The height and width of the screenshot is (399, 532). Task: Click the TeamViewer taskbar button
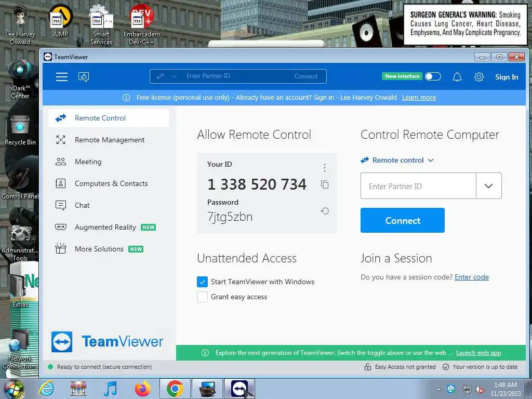(x=240, y=389)
